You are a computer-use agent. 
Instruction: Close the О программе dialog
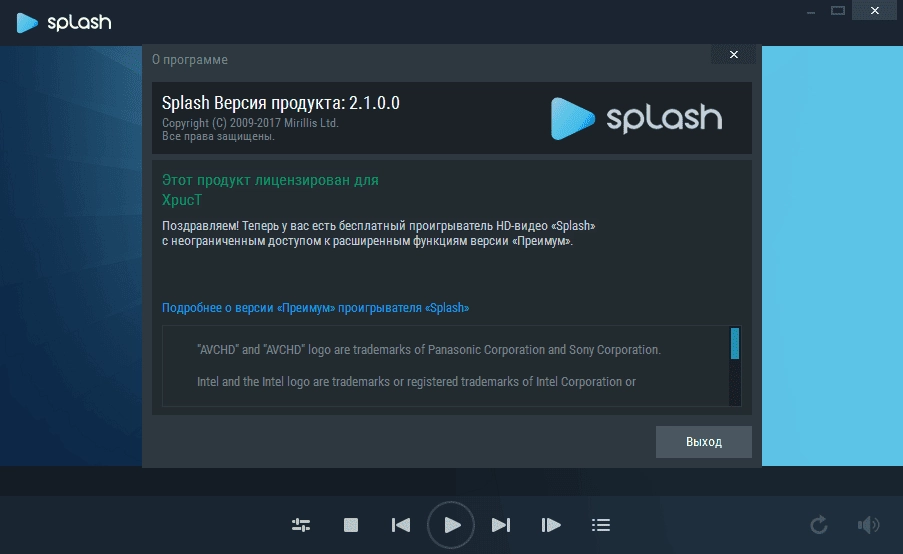[734, 54]
